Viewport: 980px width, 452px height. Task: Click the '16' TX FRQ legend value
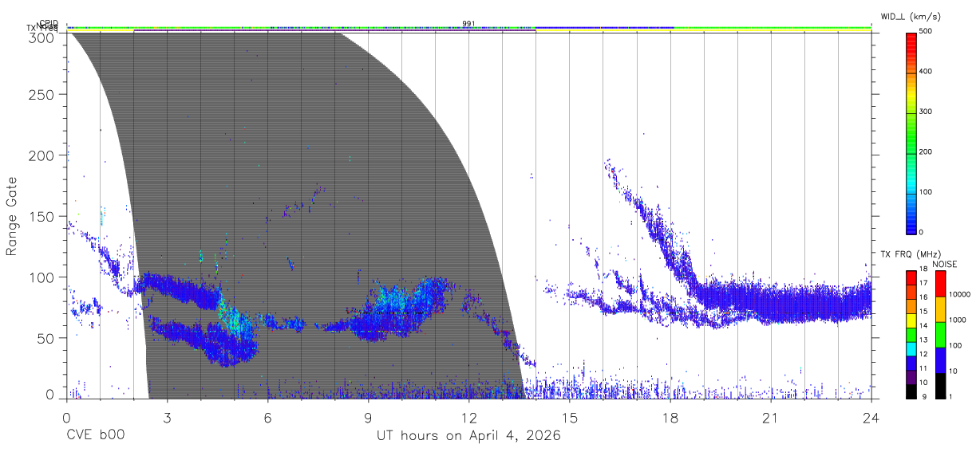[923, 297]
